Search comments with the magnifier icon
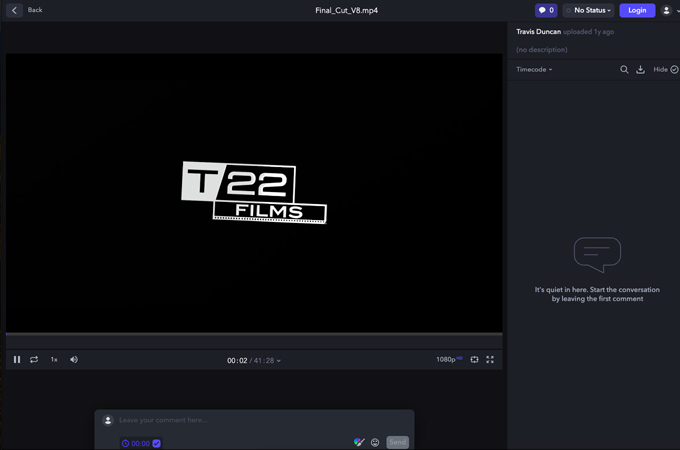 624,69
